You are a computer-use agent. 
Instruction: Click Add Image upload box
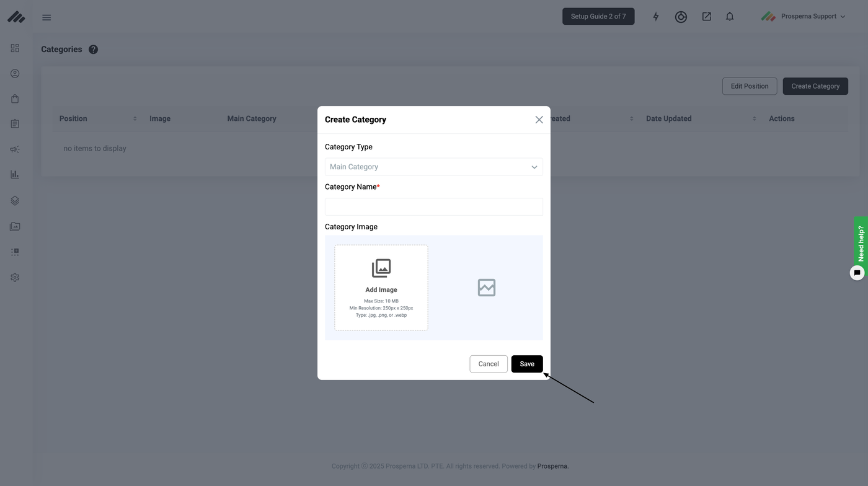(x=381, y=288)
